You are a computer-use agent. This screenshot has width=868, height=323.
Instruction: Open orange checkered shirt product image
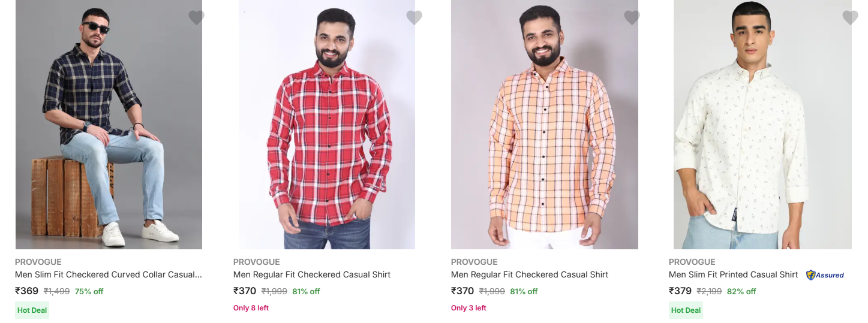coord(545,125)
